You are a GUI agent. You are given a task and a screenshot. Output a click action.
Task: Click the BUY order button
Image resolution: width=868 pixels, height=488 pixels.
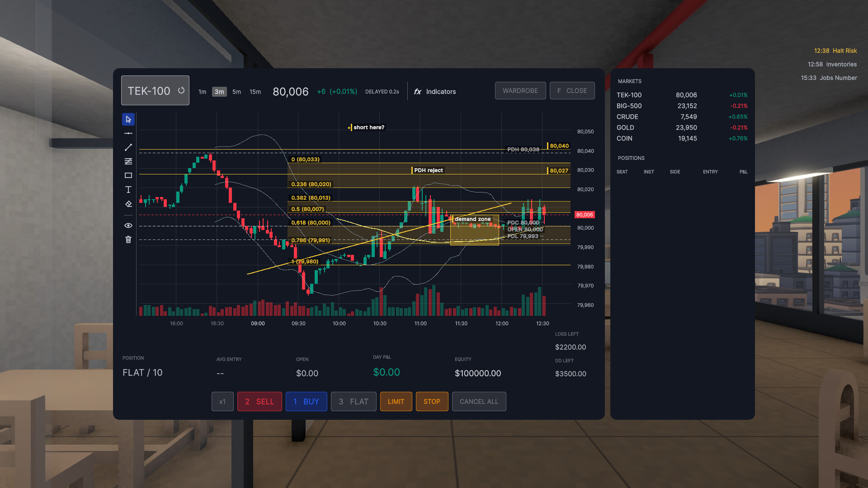tap(306, 401)
